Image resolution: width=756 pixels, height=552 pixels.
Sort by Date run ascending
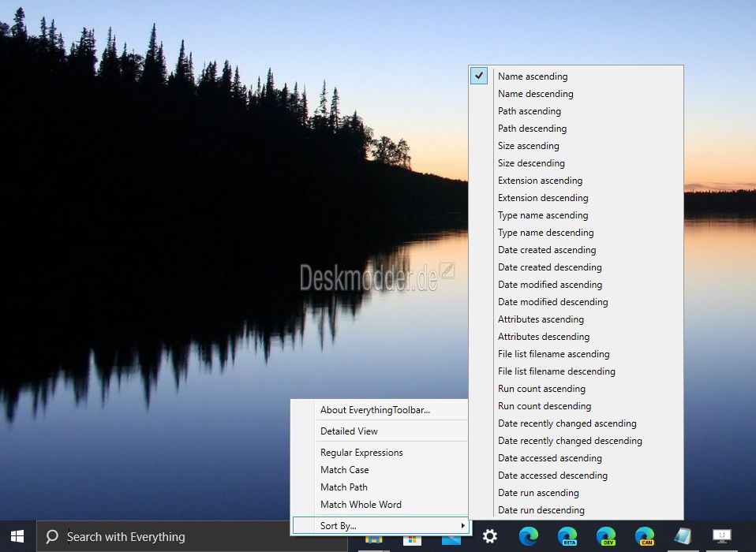576,492
